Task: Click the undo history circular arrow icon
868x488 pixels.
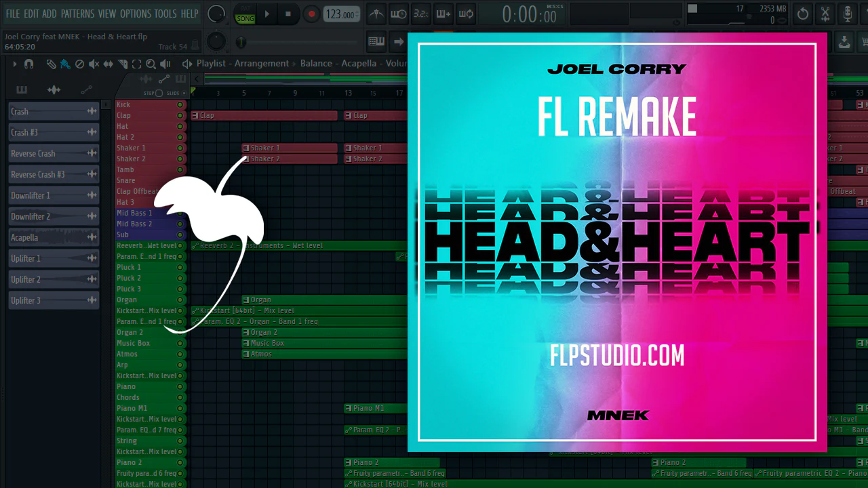Action: click(x=803, y=14)
